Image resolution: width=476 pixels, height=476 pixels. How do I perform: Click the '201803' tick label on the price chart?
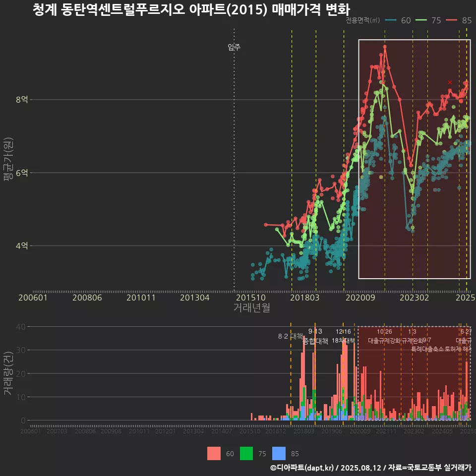[305, 297]
